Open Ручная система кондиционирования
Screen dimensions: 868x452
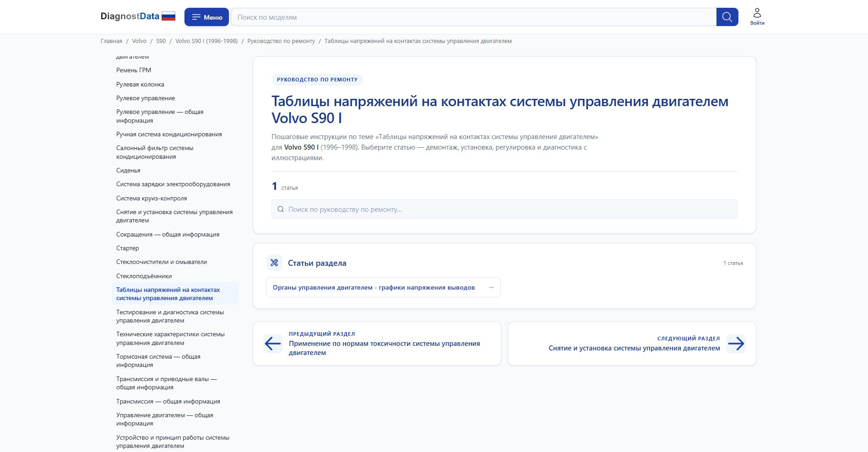(x=169, y=134)
